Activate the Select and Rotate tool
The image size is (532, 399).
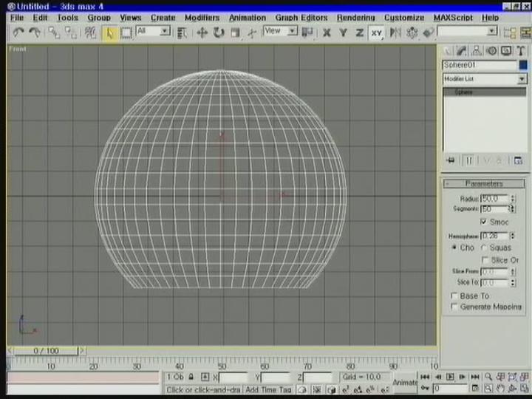tap(219, 33)
